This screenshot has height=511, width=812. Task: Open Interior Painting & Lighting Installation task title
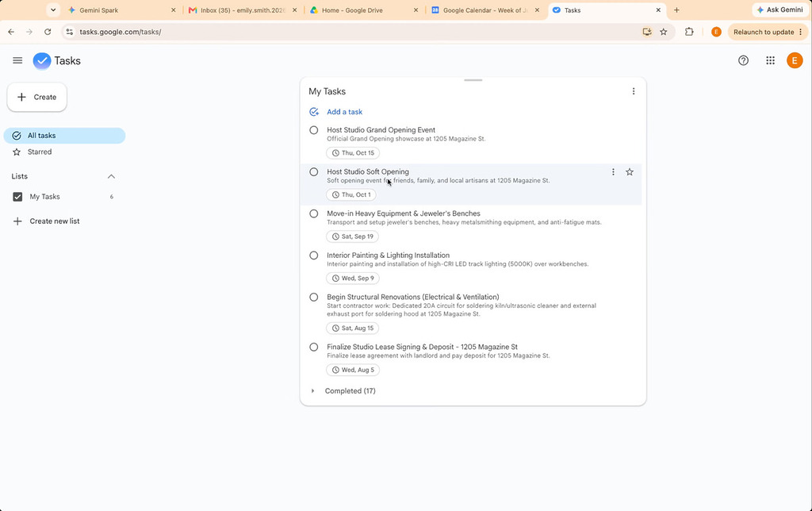[x=388, y=255]
